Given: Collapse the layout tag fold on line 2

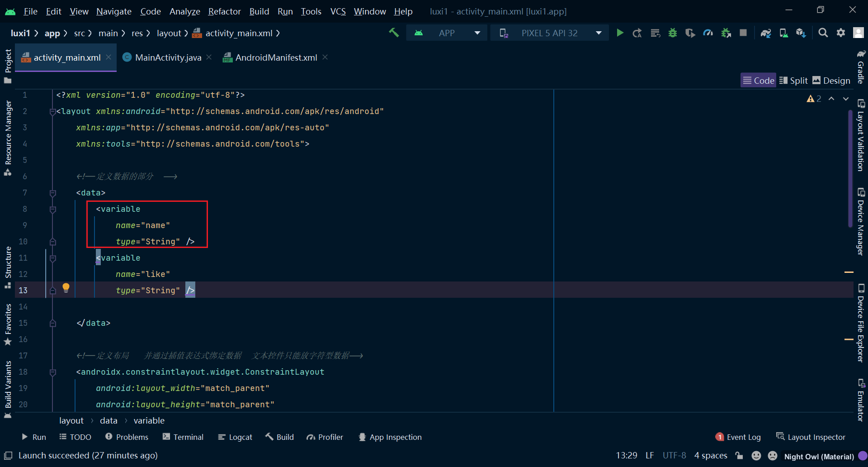Looking at the screenshot, I should (53, 112).
